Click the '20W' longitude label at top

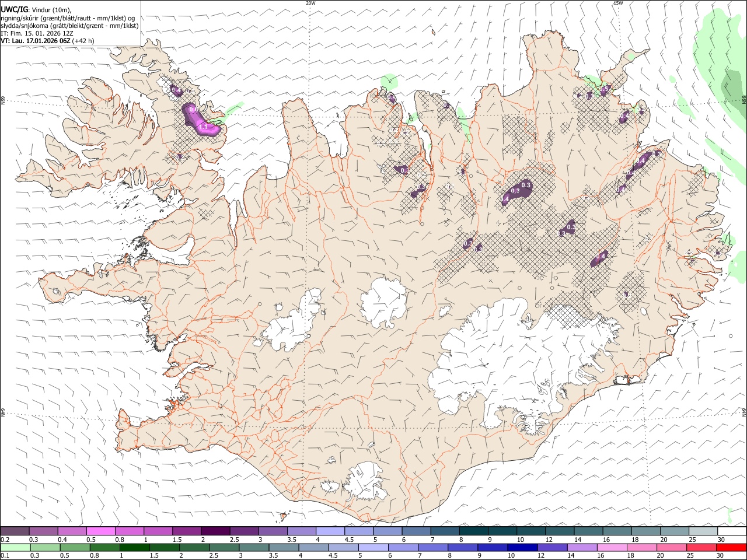310,3
